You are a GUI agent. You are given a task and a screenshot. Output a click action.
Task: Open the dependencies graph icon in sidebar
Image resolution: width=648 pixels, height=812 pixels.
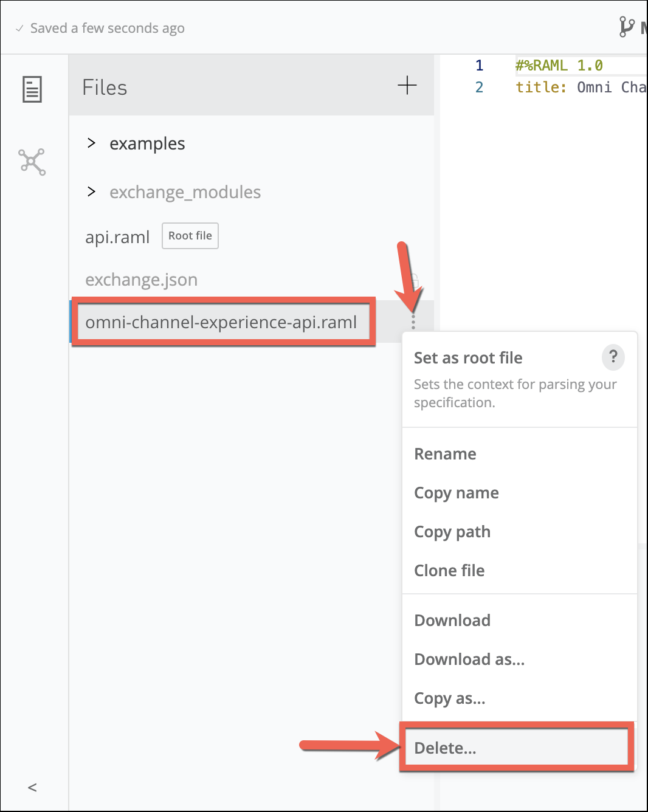pos(32,162)
